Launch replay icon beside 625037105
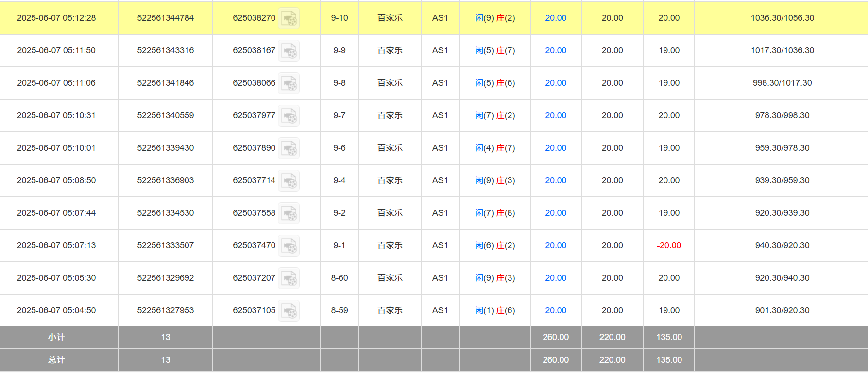The width and height of the screenshot is (868, 374). pyautogui.click(x=289, y=311)
